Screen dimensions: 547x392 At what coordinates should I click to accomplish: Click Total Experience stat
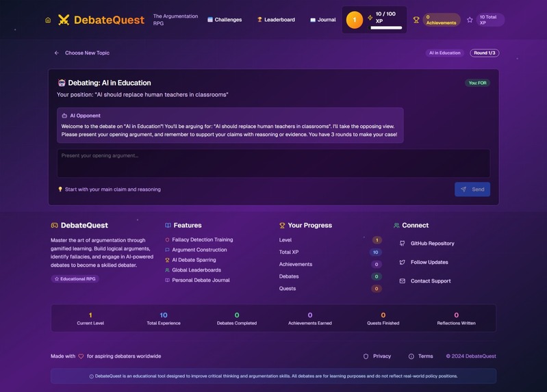tap(164, 319)
